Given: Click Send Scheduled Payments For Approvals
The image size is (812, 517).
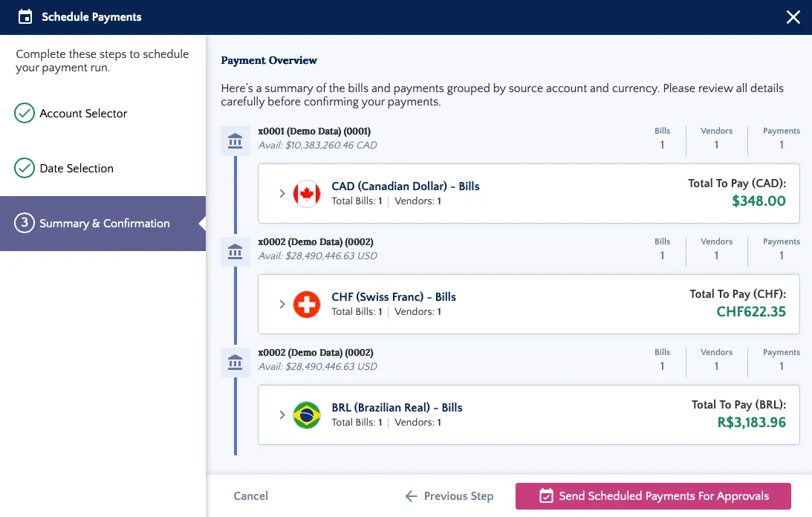Looking at the screenshot, I should [x=653, y=495].
